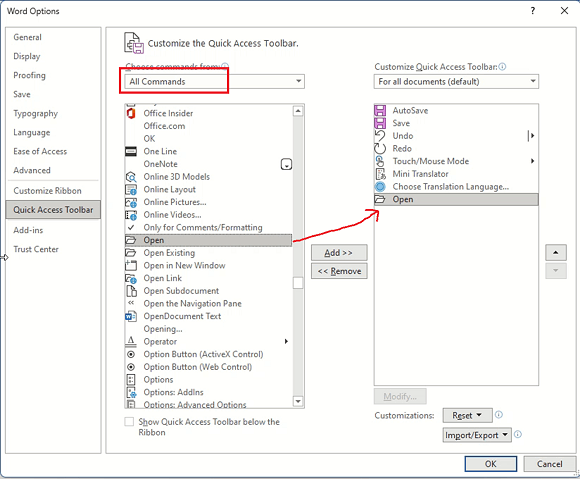Screen dimensions: 580x479
Task: Click the Office Insider icon in commands list
Action: coord(131,113)
